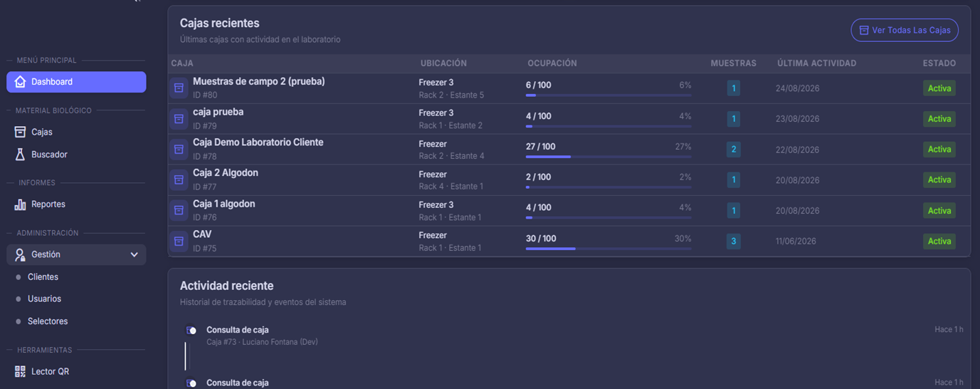Screen dimensions: 980x389
Task: Click the date 24/08/2026
Action: [798, 89]
